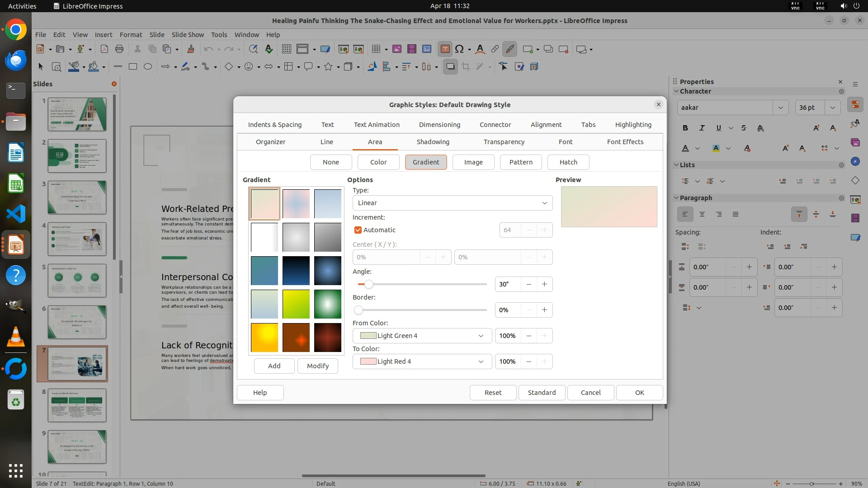Click the Modify gradient button
Screen dimensions: 868x488
click(317, 366)
